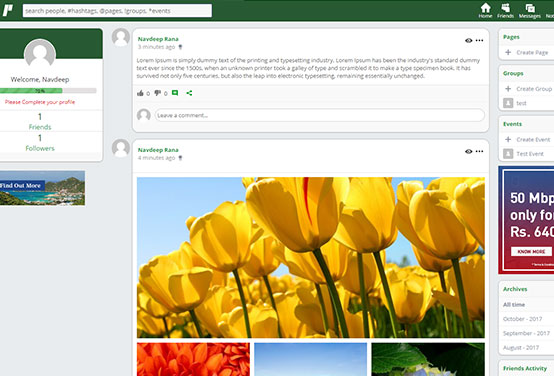Click the Pages section heading
The height and width of the screenshot is (376, 554).
pyautogui.click(x=511, y=37)
